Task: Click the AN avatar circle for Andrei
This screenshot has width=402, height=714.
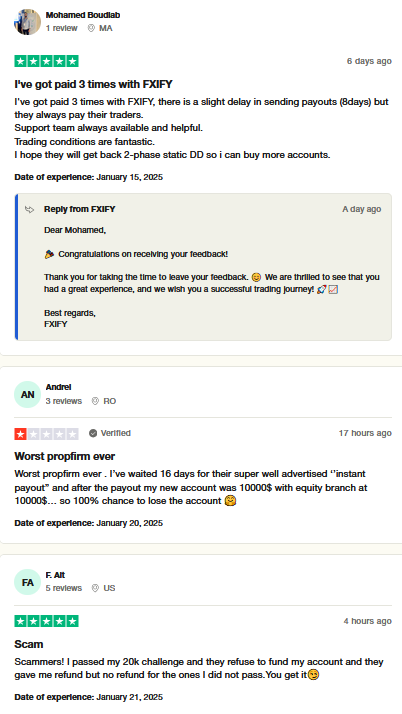Action: [x=27, y=394]
